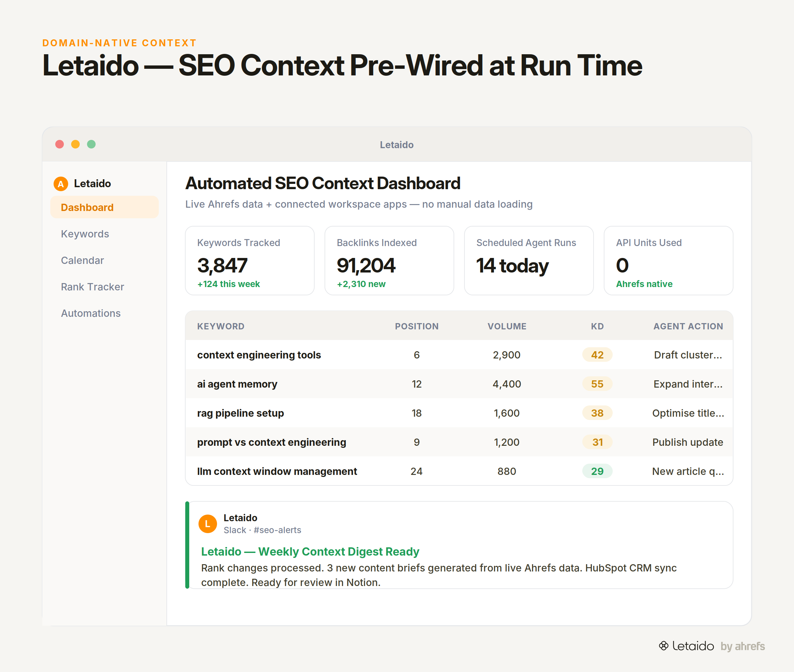
Task: Click the Automated SEO Context Dashboard heading
Action: coord(323,183)
